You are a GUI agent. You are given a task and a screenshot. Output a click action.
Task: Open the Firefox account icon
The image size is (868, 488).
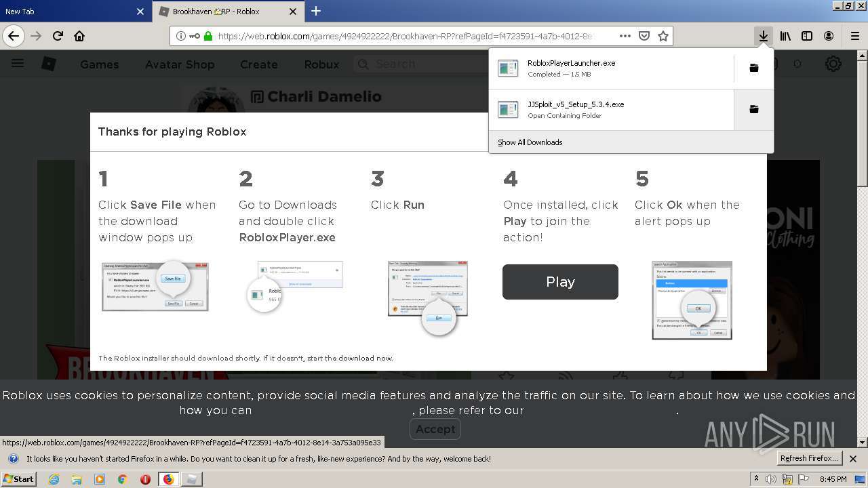(x=829, y=36)
